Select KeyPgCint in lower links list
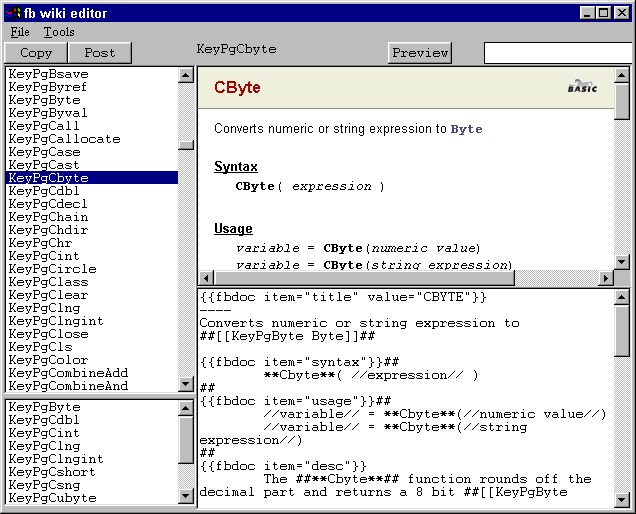 point(92,433)
